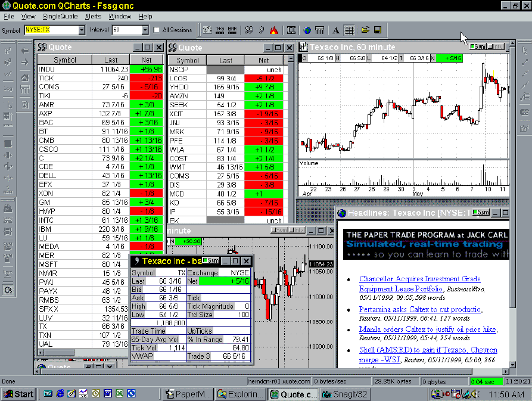Go forward using the right arrow icon
This screenshot has height=401, width=532.
coord(25,63)
